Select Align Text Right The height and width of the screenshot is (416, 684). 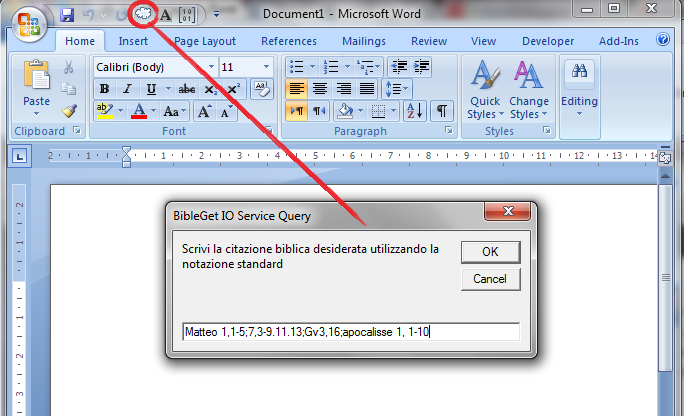[x=343, y=89]
